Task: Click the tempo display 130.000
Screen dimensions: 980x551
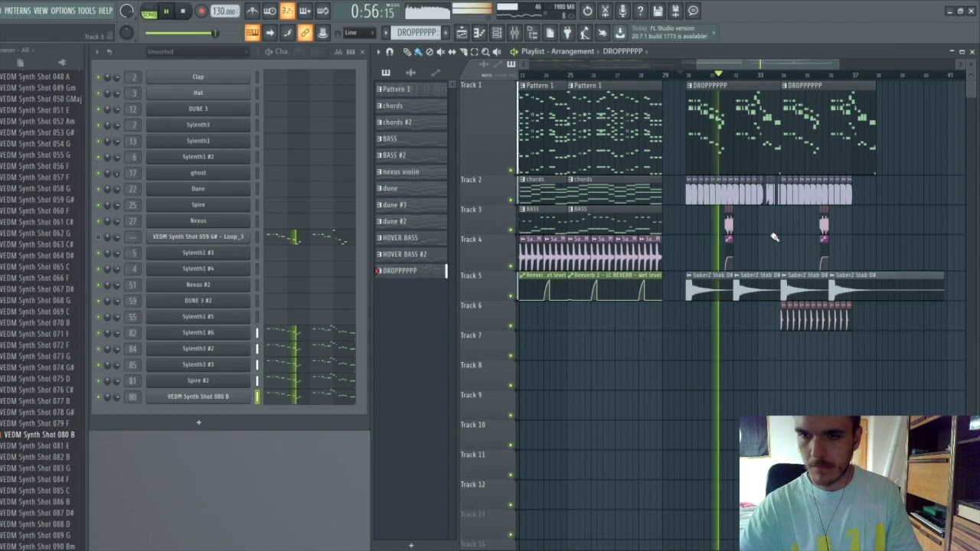Action: [224, 11]
